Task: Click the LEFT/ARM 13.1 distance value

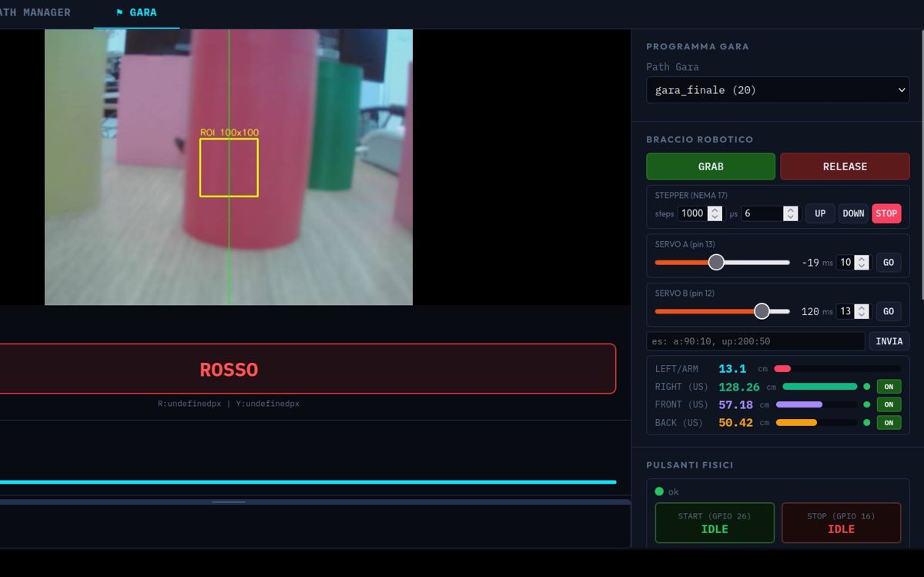Action: tap(732, 369)
